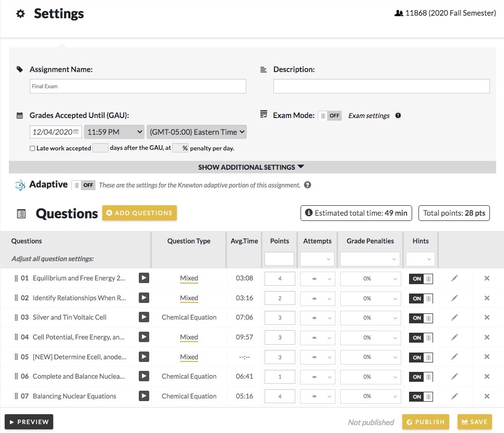
Task: Remove question 02 using X icon
Action: click(487, 298)
